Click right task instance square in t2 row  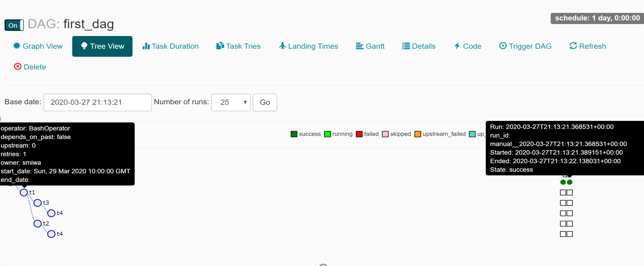click(x=570, y=224)
